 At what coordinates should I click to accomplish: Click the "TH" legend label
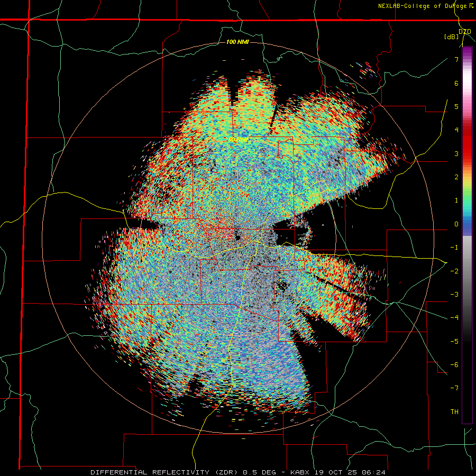tap(454, 412)
